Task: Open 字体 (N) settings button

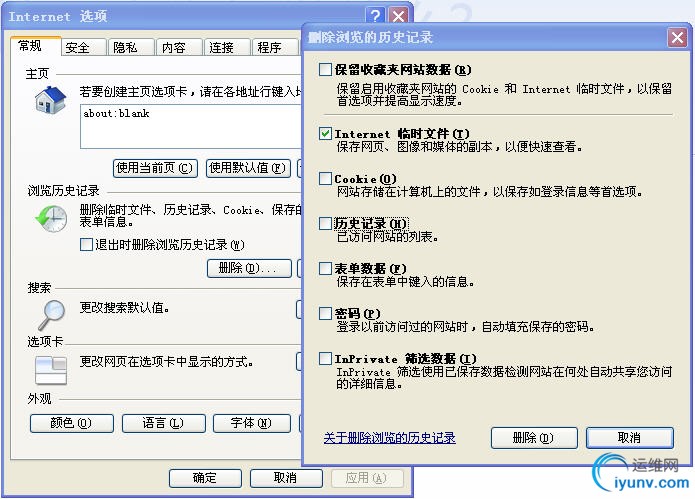Action: click(x=252, y=423)
